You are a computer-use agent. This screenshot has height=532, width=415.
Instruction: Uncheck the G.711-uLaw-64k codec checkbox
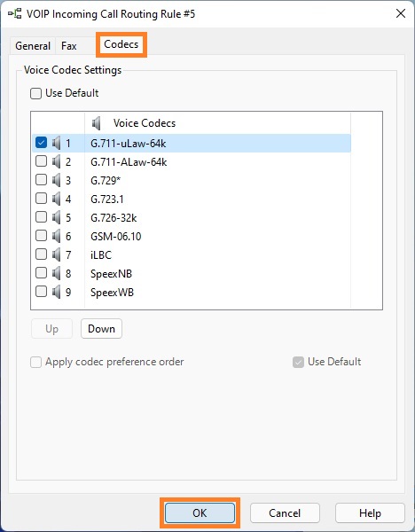coord(41,143)
